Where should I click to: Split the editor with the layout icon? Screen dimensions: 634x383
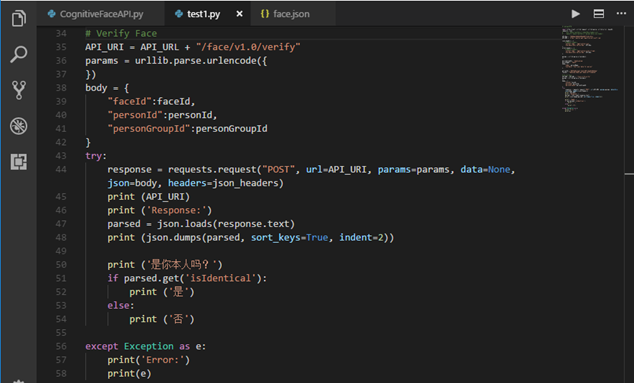point(599,14)
